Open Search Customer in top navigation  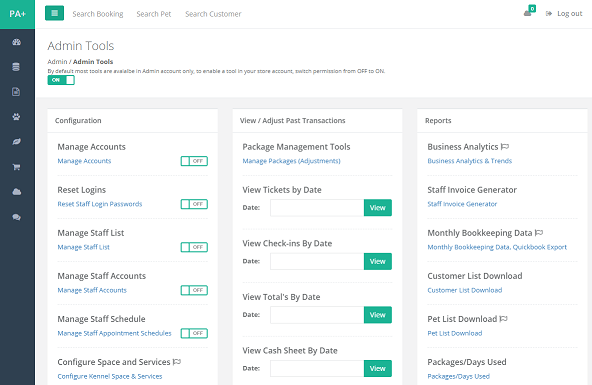coord(213,14)
